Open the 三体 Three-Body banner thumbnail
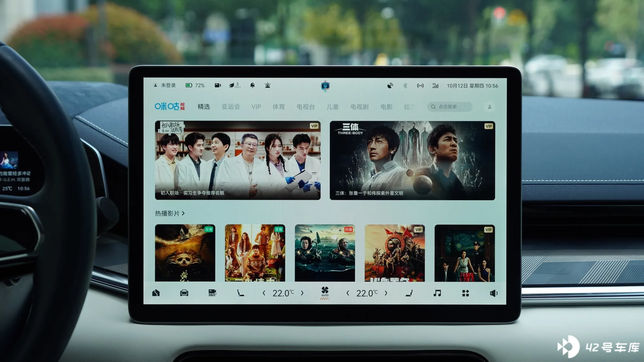Screen dimensions: 644x362 pyautogui.click(x=412, y=161)
